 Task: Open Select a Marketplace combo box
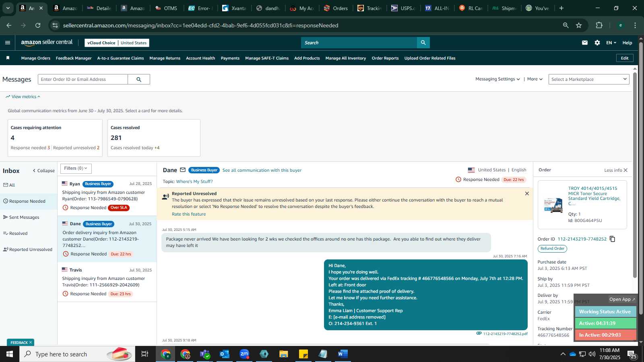(589, 79)
